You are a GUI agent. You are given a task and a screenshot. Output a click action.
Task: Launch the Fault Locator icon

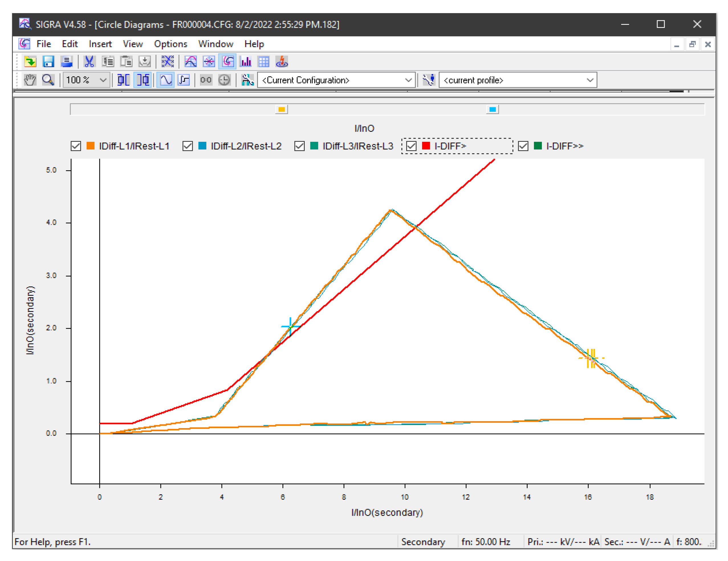[x=282, y=62]
